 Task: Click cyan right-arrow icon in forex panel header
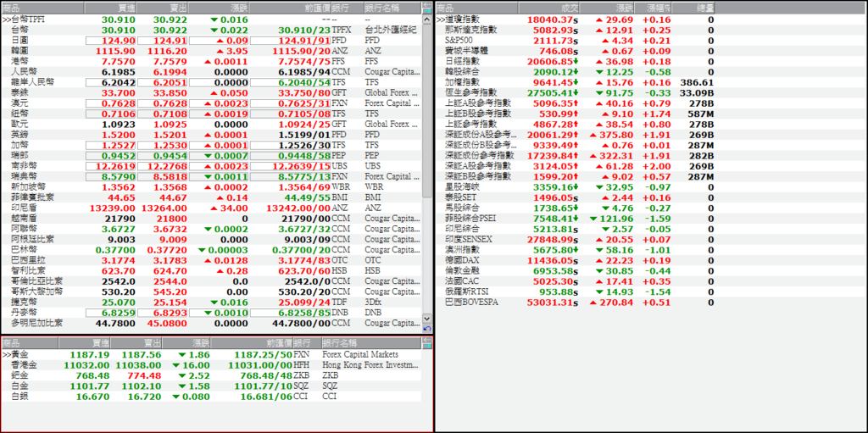pos(427,10)
